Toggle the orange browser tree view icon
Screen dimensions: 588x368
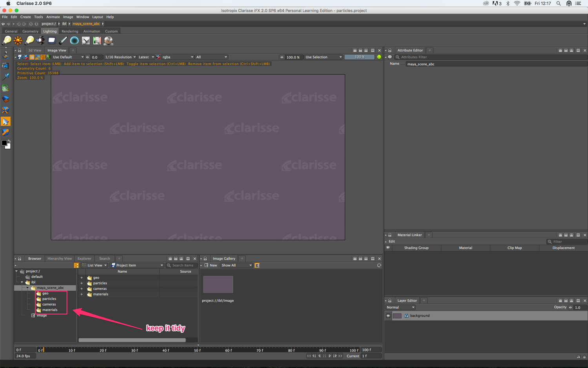(x=76, y=266)
